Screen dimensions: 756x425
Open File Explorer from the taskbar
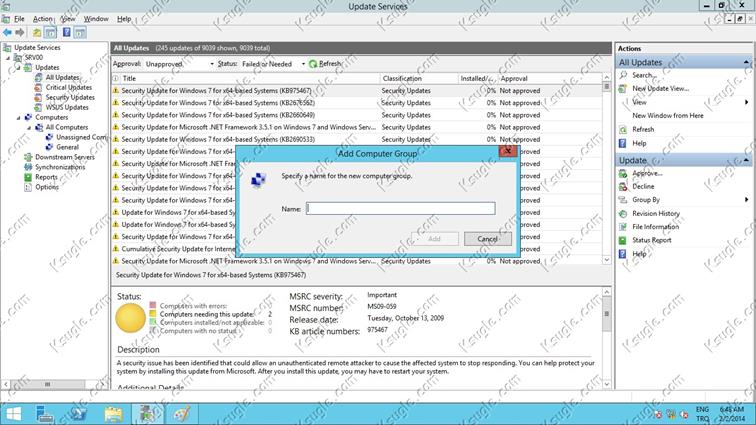tap(113, 414)
